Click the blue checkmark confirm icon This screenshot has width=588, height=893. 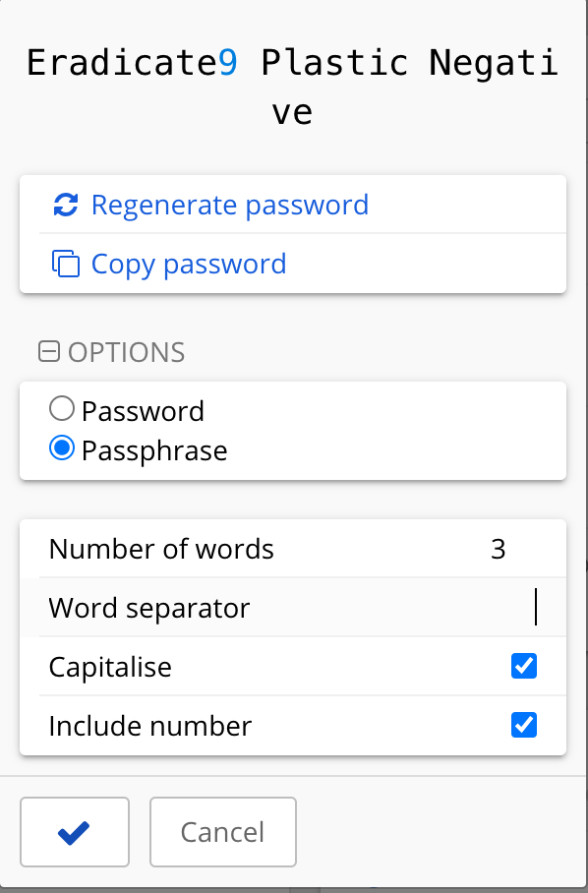pyautogui.click(x=74, y=832)
